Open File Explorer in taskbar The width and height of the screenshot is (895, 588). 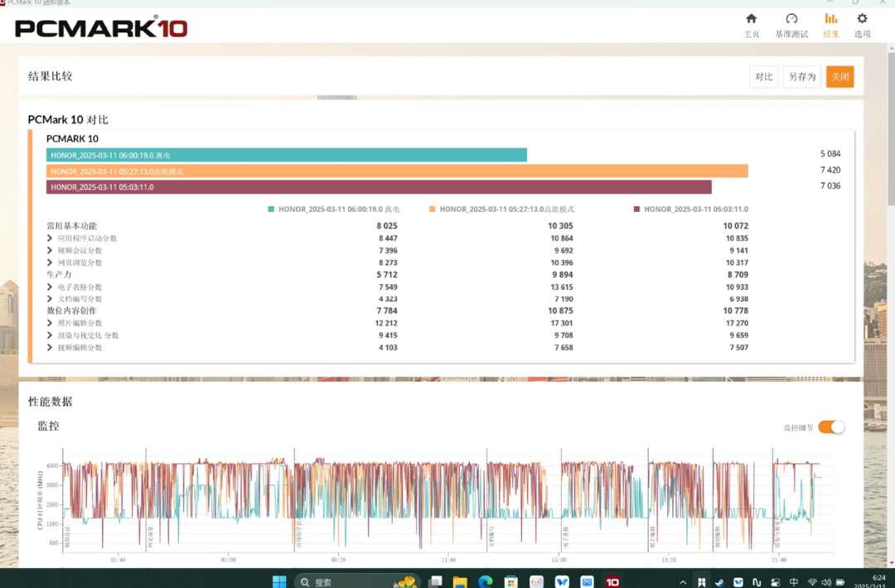click(459, 581)
